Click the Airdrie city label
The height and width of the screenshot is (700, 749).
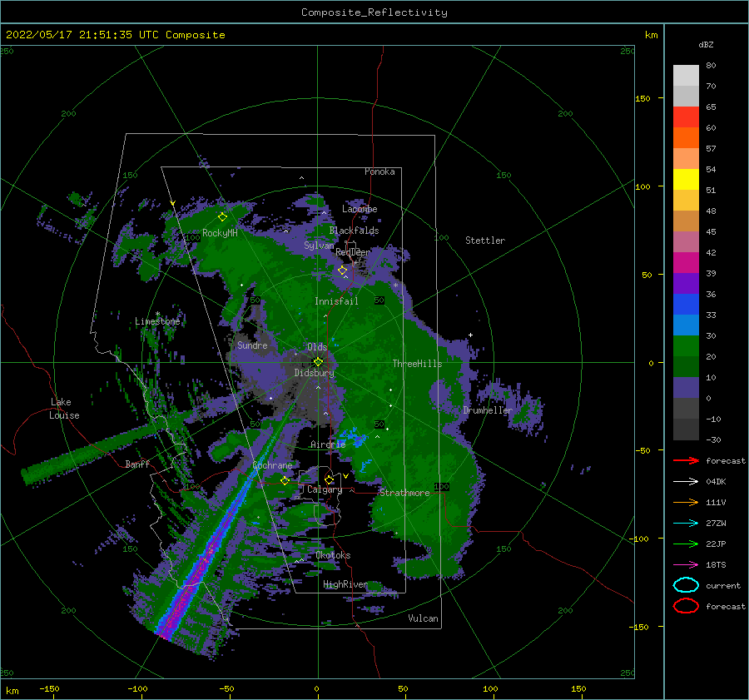coord(328,444)
